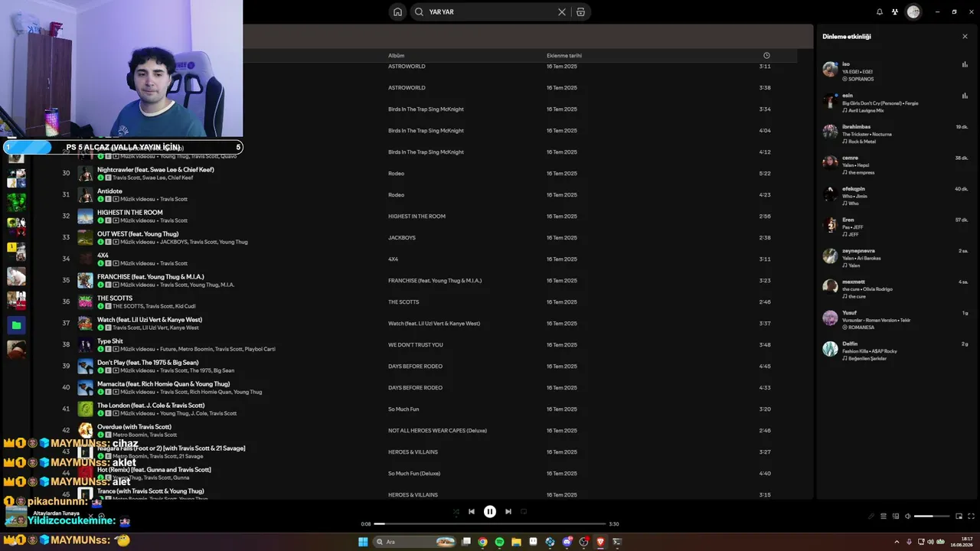Sort tracks using the clock duration column icon

[766, 55]
